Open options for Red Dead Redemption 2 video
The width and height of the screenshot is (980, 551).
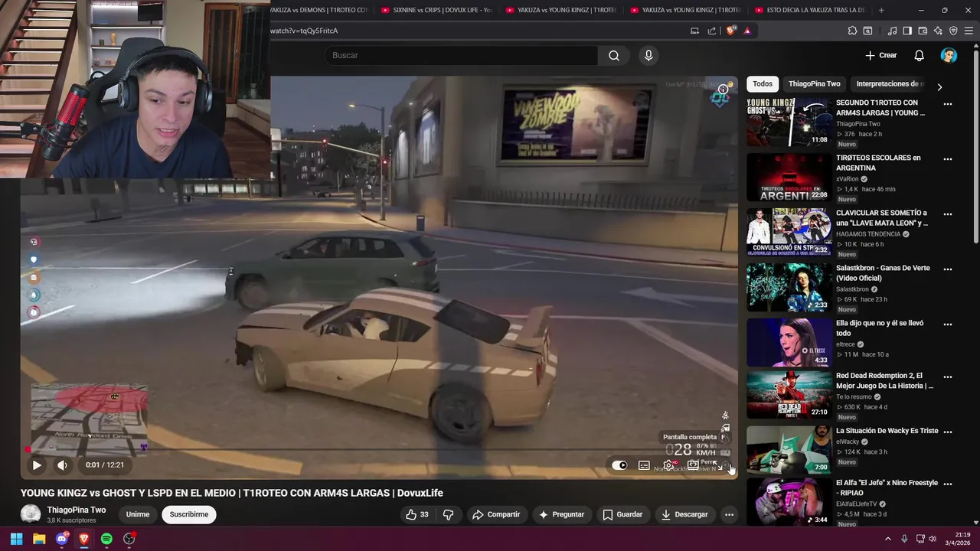point(948,377)
